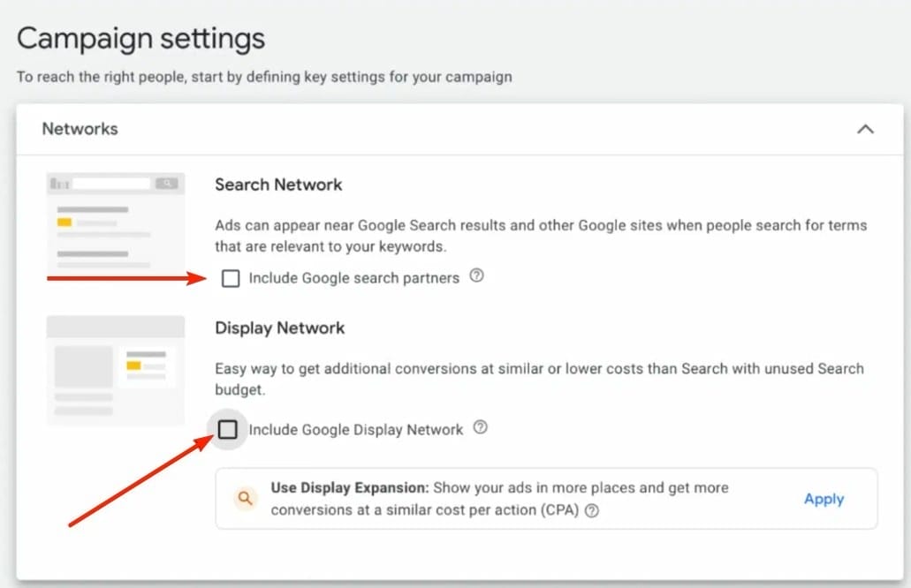Viewport: 911px width, 588px height.
Task: Open help tooltip for Google Display Network
Action: tap(481, 429)
